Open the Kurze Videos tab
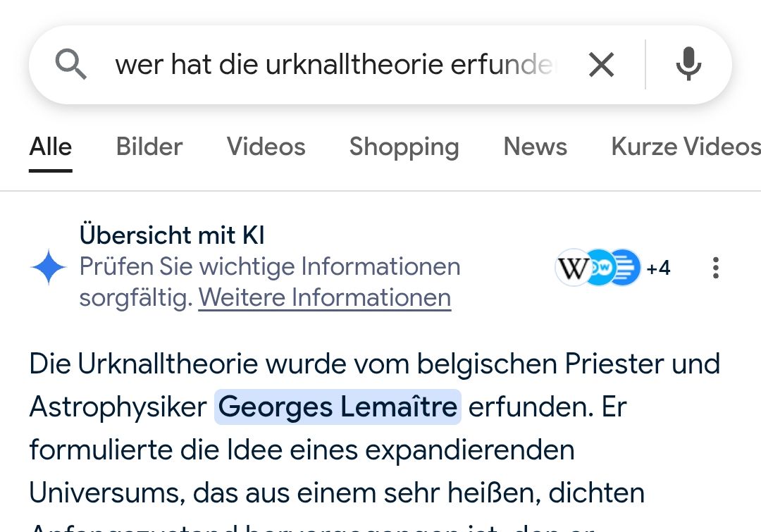761x532 pixels. (x=685, y=147)
